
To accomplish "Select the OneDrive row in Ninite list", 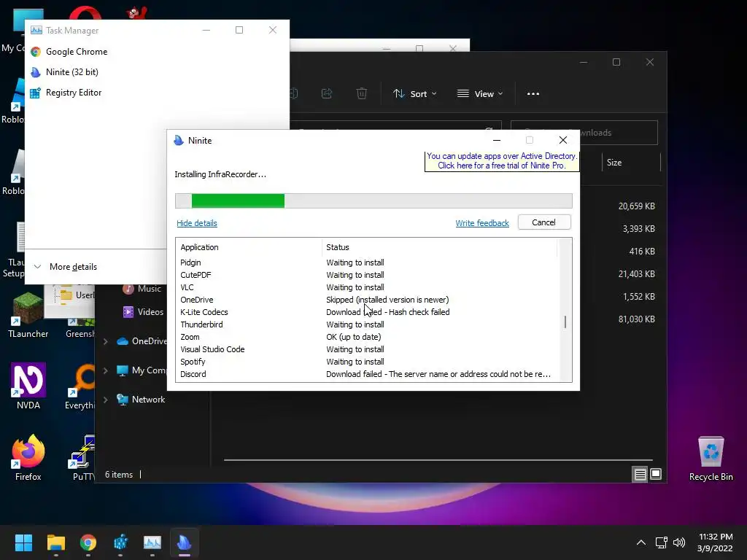I will (366, 300).
